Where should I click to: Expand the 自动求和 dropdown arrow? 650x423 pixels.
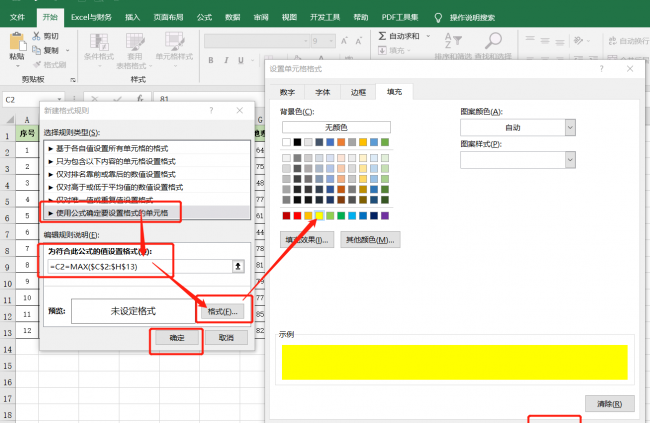428,36
